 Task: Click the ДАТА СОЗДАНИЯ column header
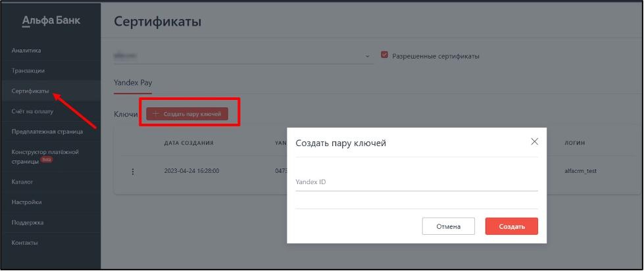pyautogui.click(x=189, y=143)
